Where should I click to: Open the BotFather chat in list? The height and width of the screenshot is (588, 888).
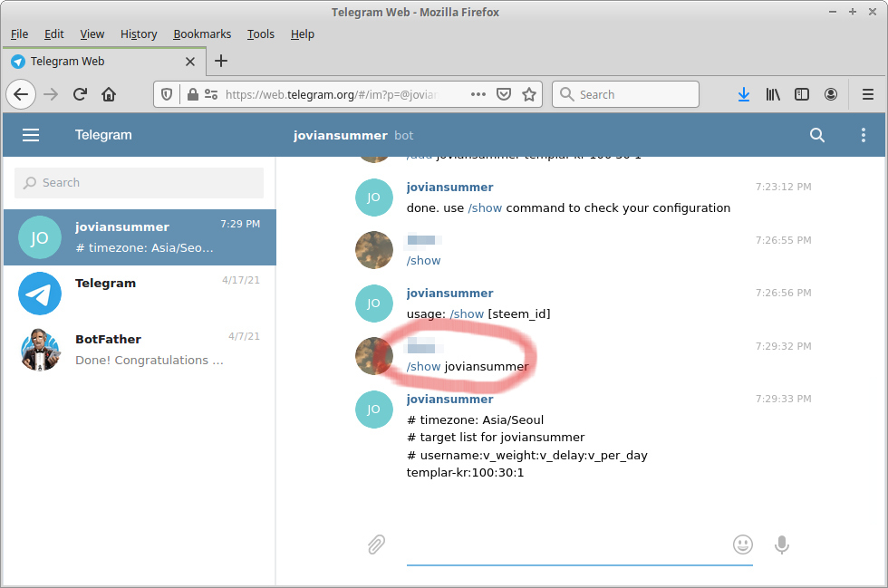click(140, 350)
